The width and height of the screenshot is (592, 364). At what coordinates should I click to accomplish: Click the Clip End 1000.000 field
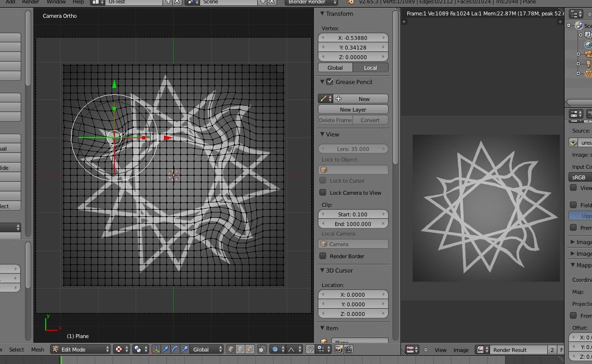point(353,224)
